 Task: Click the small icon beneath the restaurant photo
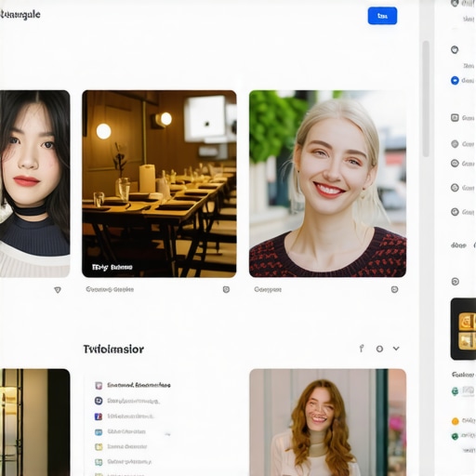tap(226, 289)
